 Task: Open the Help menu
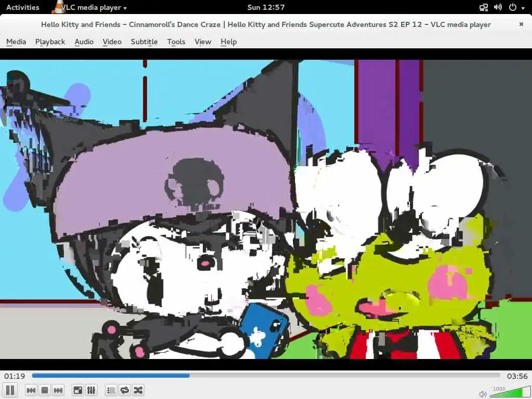click(229, 42)
